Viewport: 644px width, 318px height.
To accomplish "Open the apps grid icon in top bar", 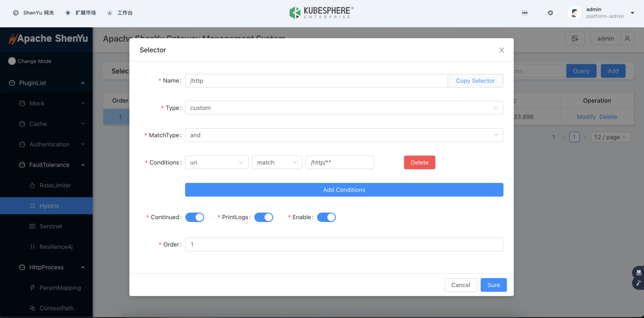I will pyautogui.click(x=525, y=13).
